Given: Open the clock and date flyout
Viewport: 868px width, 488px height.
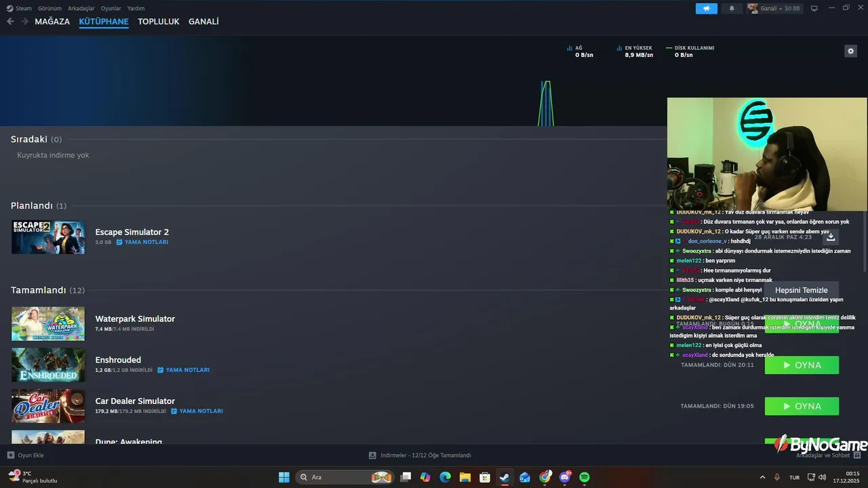Looking at the screenshot, I should [848, 477].
